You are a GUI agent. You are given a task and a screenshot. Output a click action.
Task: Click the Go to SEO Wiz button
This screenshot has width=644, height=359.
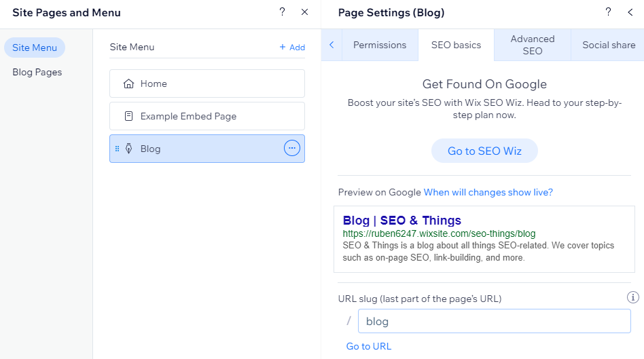point(484,151)
